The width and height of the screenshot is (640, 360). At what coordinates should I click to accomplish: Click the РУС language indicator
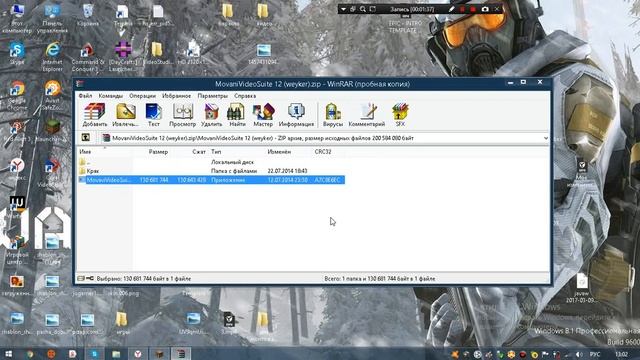coord(595,354)
